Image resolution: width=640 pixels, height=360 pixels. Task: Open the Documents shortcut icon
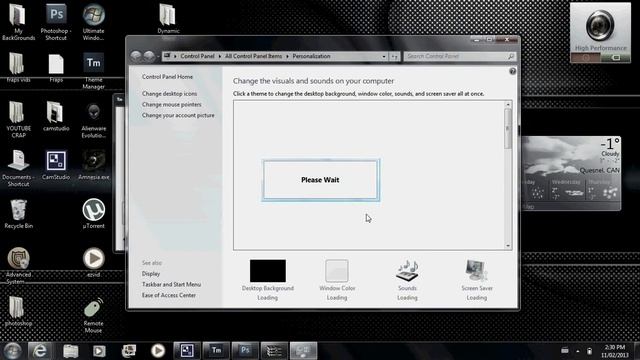point(18,168)
